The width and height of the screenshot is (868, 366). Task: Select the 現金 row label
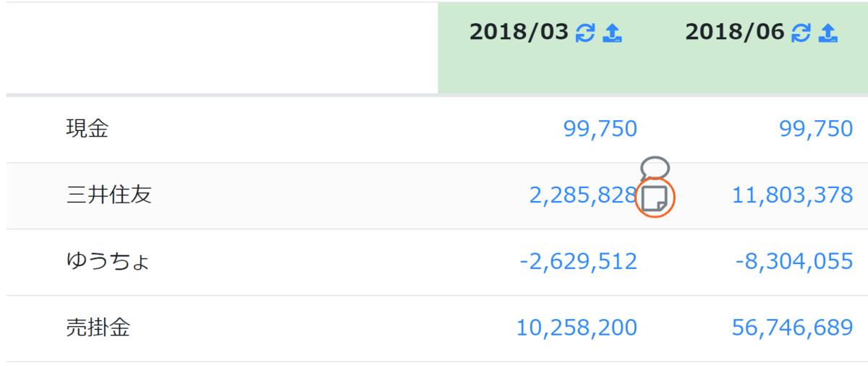(x=87, y=129)
